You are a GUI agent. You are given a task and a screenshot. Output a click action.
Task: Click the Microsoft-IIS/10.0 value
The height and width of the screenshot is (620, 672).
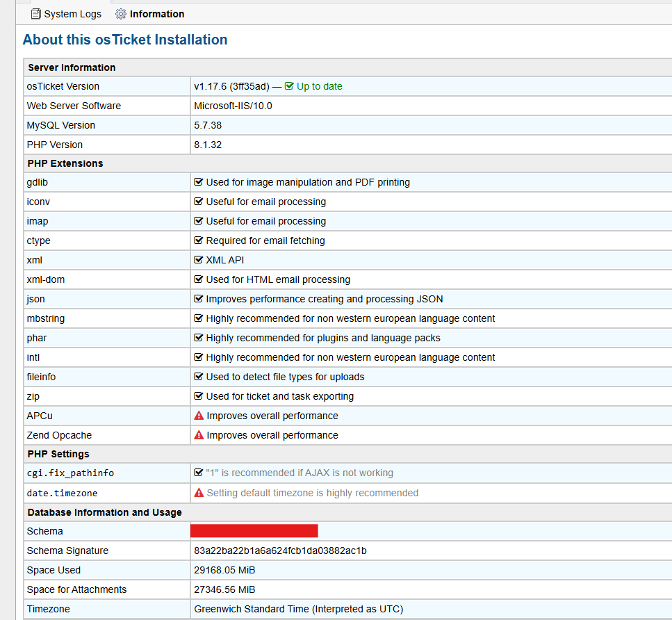233,106
